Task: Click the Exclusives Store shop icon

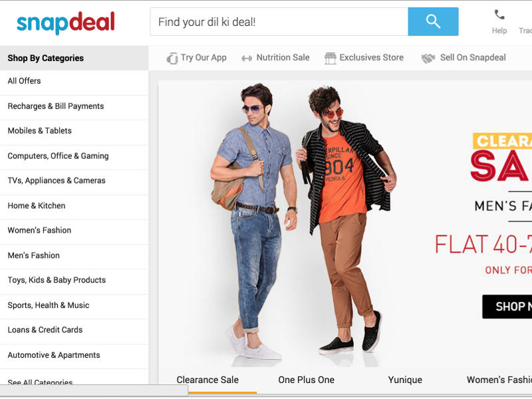Action: tap(330, 59)
